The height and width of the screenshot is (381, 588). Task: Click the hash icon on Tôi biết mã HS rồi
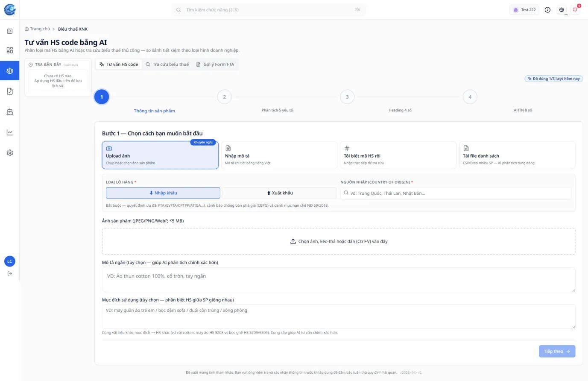click(347, 148)
